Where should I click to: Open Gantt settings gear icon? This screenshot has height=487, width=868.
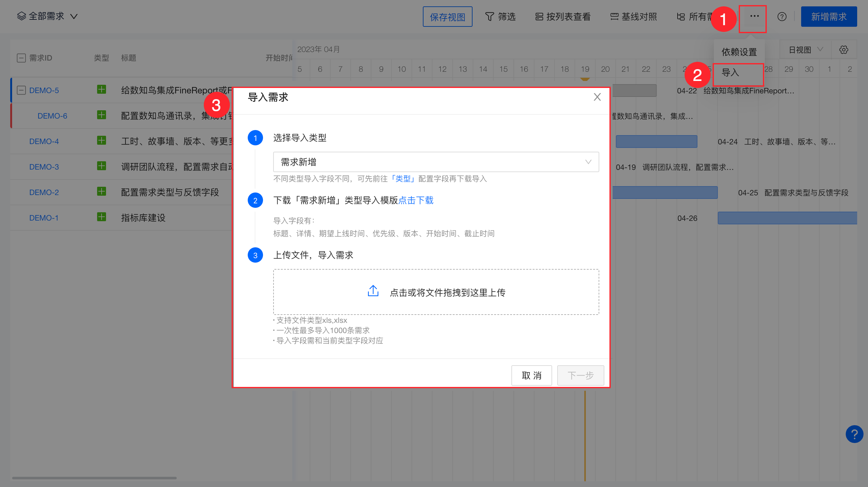[843, 50]
